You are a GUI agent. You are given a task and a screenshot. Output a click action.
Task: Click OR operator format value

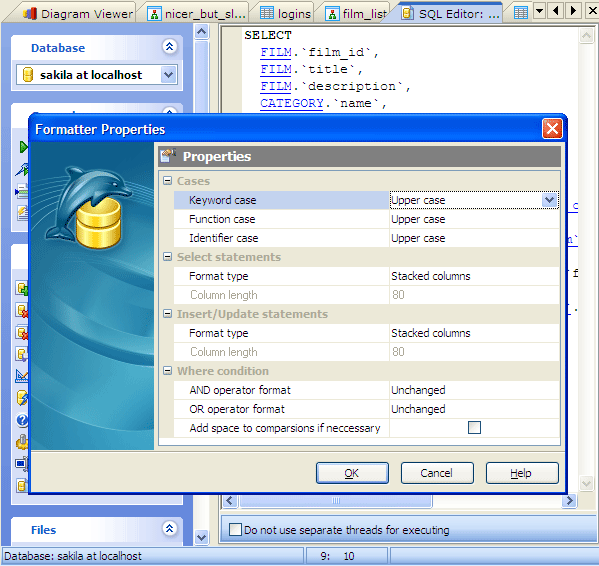[x=474, y=409]
